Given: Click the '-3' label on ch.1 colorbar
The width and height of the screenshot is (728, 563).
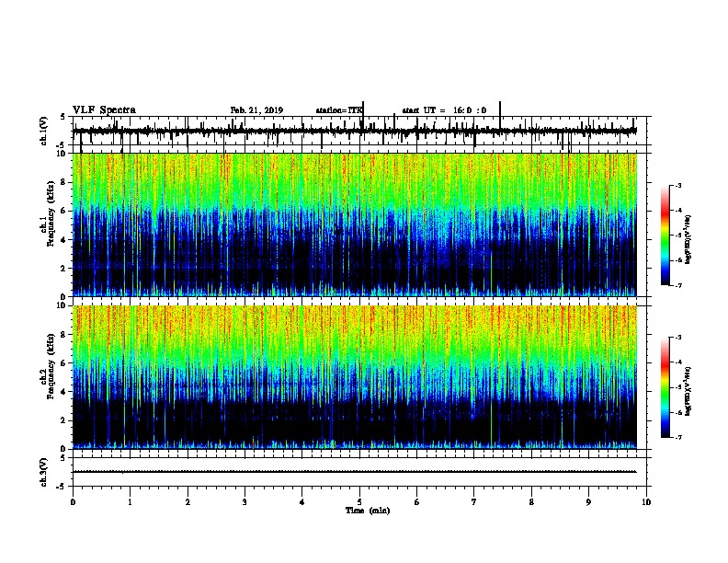Looking at the screenshot, I should (677, 186).
